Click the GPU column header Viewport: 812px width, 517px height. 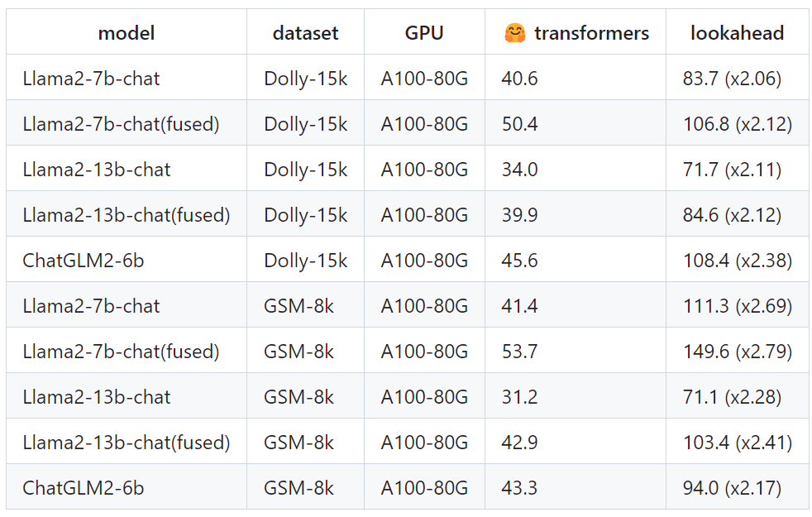point(424,32)
